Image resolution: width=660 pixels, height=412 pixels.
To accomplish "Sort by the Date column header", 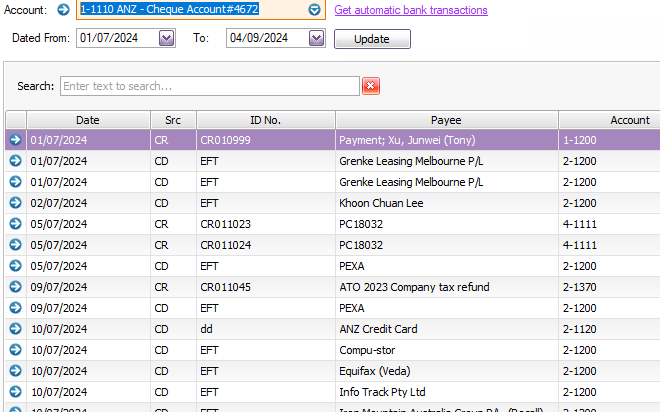I will (87, 120).
